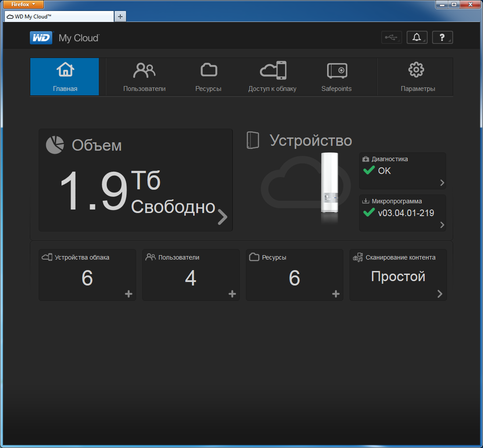Open the USB devices icon in header
The width and height of the screenshot is (483, 448).
[392, 38]
